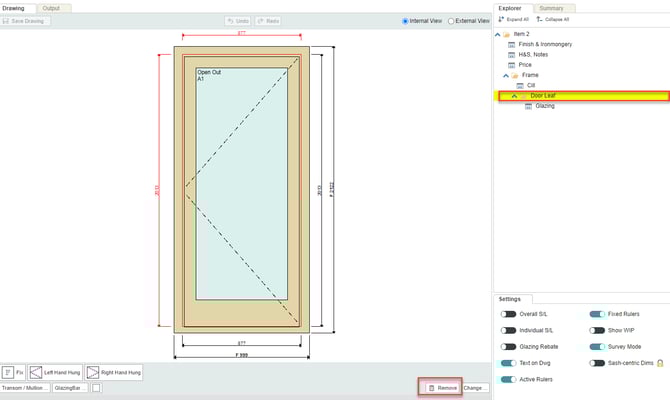Click the Remove trash button
The height and width of the screenshot is (400, 670).
440,387
